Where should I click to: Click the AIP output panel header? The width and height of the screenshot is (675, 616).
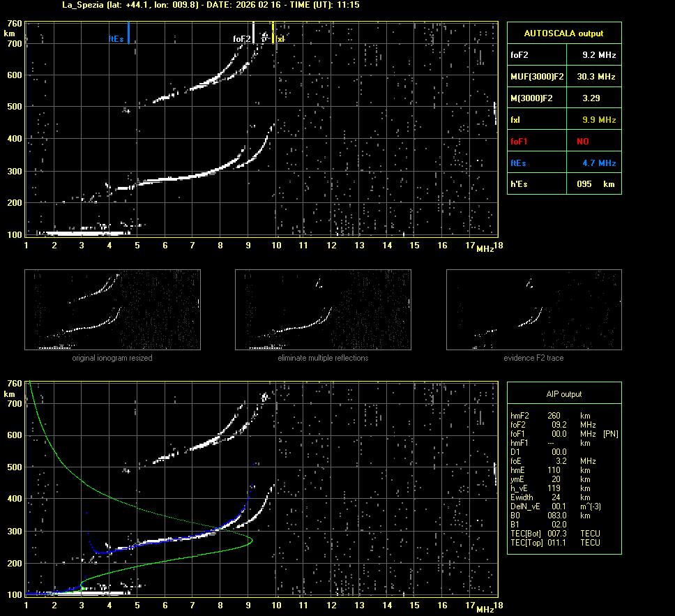[x=563, y=394]
